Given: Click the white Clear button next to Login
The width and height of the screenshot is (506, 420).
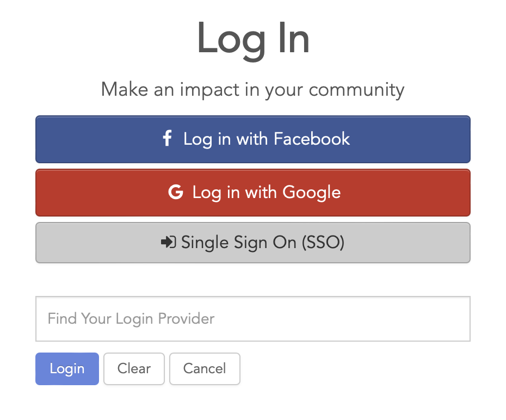Looking at the screenshot, I should [134, 369].
